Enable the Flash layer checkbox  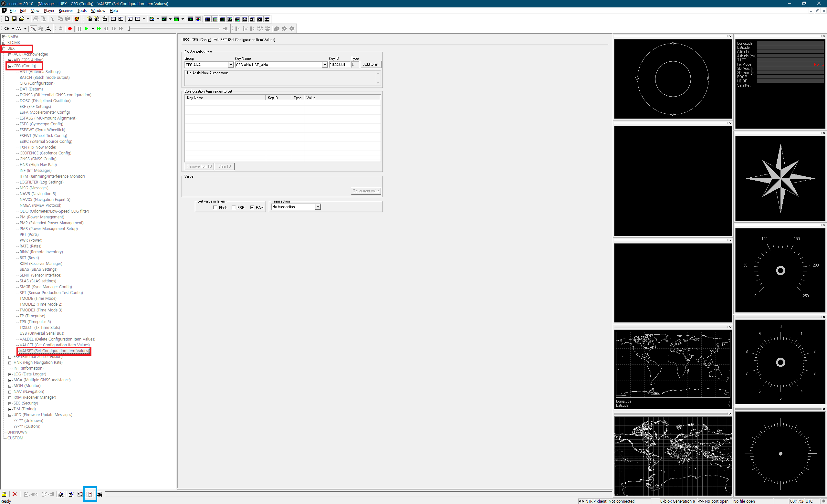[x=215, y=208]
